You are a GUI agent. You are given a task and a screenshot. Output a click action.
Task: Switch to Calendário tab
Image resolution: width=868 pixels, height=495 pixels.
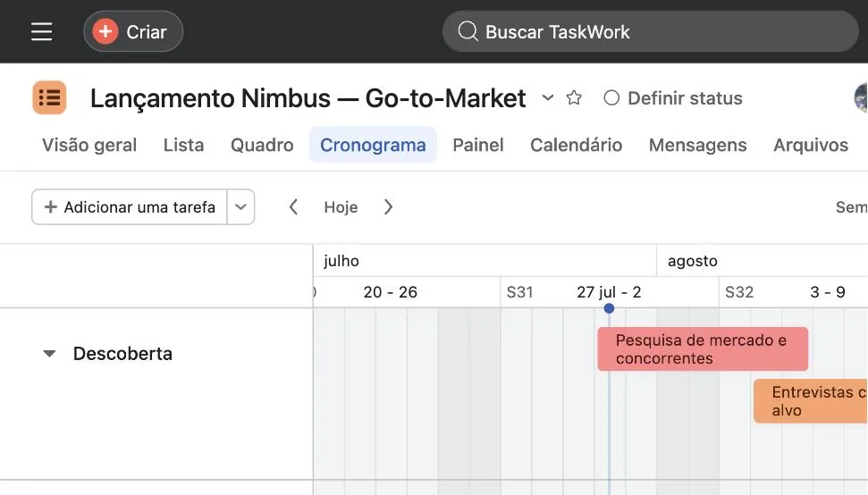click(577, 145)
